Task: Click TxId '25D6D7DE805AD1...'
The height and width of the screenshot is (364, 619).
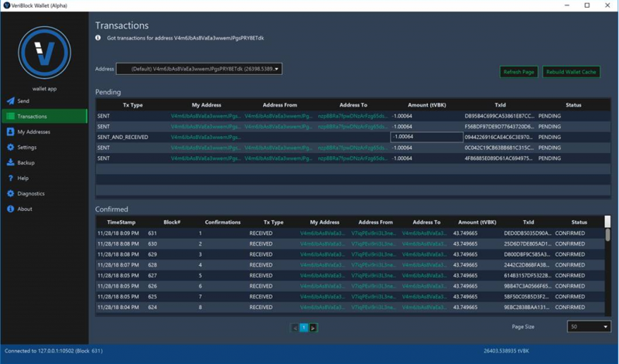Action: pos(528,243)
